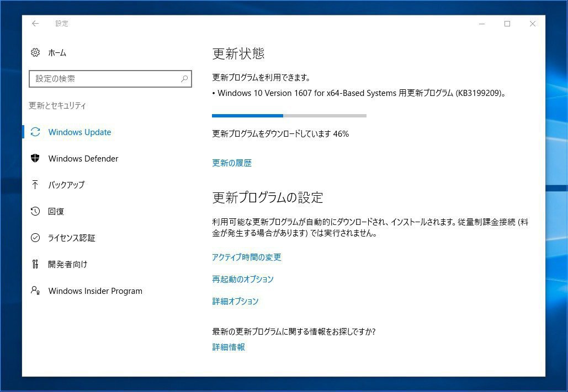Click the 46% download status text
Image resolution: width=568 pixels, height=392 pixels.
(x=280, y=134)
